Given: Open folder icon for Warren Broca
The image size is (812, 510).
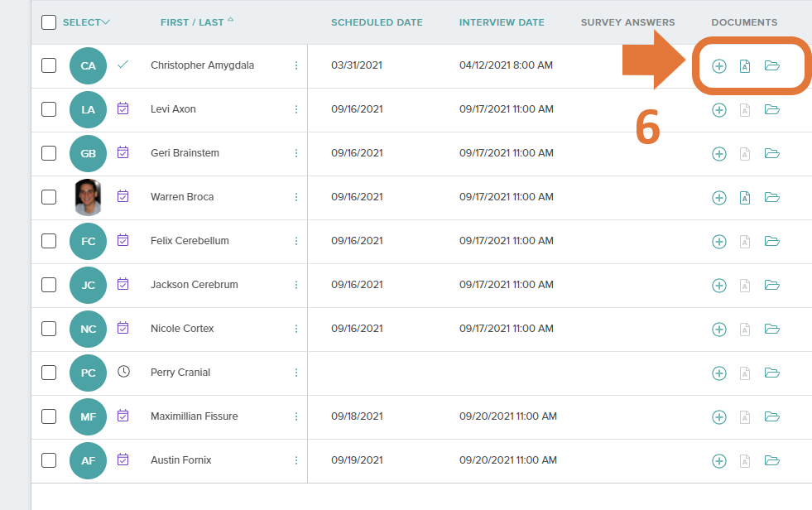Looking at the screenshot, I should (771, 197).
